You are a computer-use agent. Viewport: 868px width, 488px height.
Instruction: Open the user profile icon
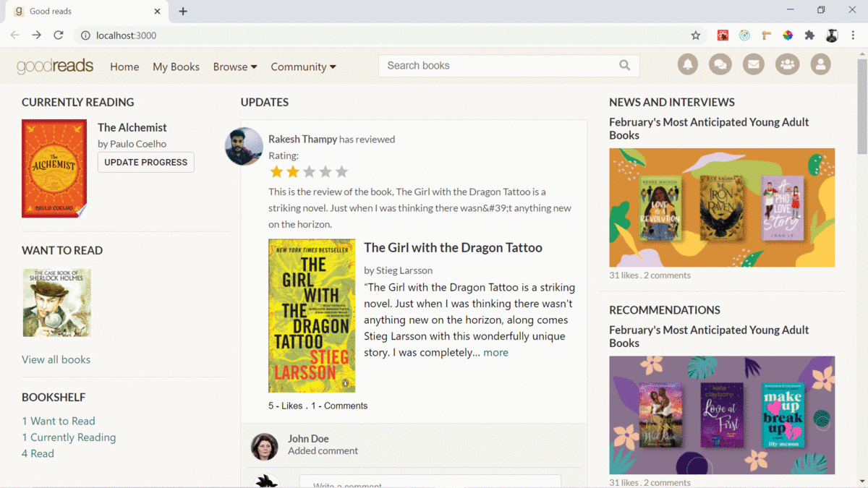pyautogui.click(x=820, y=64)
